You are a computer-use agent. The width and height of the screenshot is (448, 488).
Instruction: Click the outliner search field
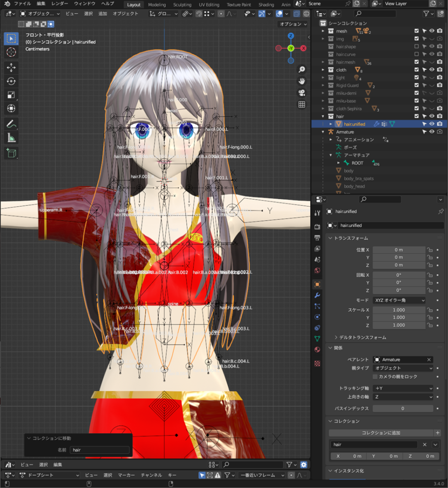point(376,14)
